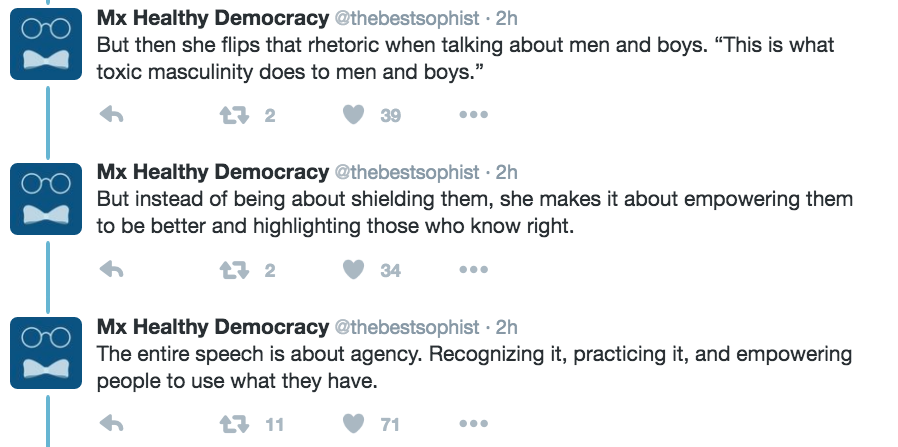Retweet the toxic masculinity tweet
The width and height of the screenshot is (898, 447).
pos(232,115)
